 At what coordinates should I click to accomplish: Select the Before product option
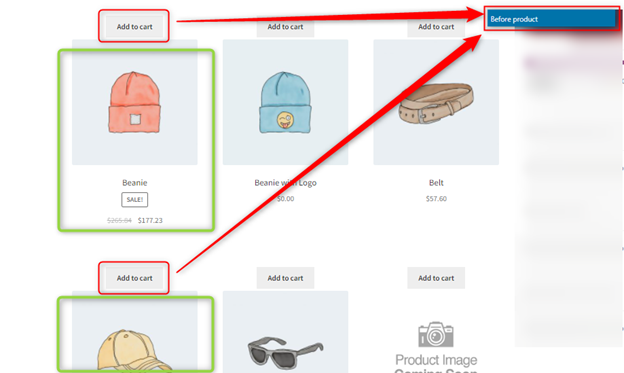(552, 19)
